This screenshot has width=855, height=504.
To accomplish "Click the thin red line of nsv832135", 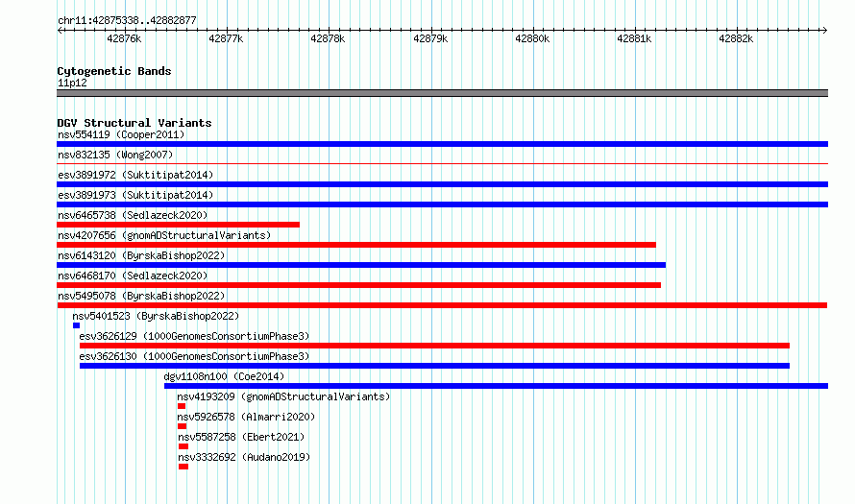I will [x=442, y=163].
